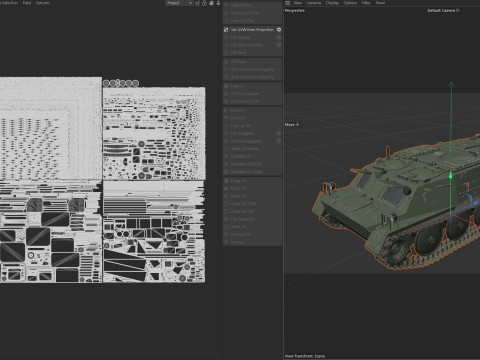The width and height of the screenshot is (480, 360).
Task: Open UV Weld and Relax options gear
Action: coord(279,45)
